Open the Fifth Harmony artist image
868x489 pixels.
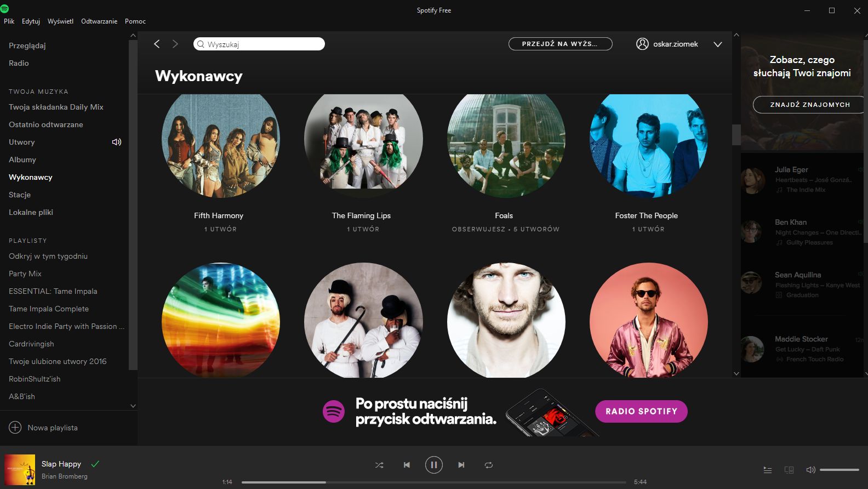click(221, 145)
